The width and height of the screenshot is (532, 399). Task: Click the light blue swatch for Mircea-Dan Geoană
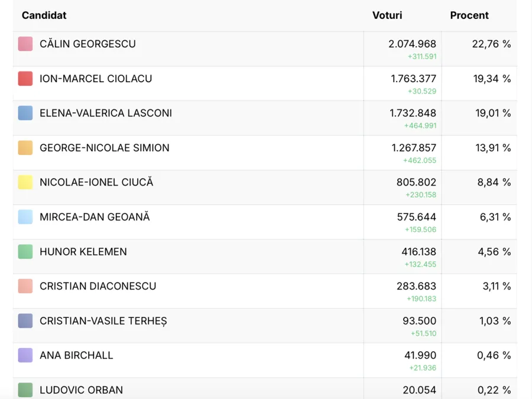[25, 217]
